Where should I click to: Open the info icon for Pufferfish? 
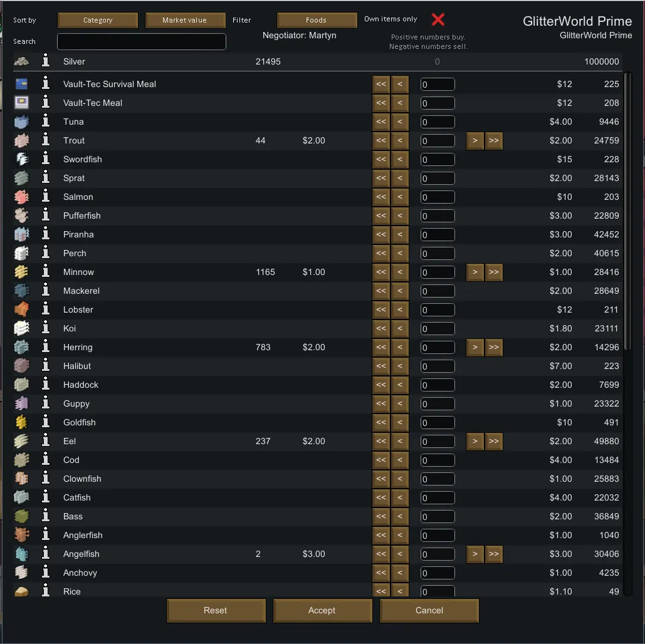point(45,216)
